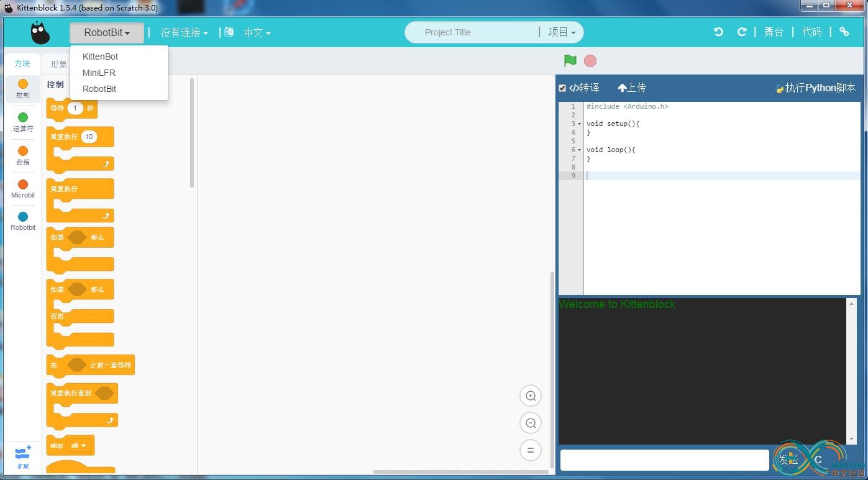The height and width of the screenshot is (480, 868).
Task: Zoom out the workspace with minus magnifier
Action: (x=531, y=423)
